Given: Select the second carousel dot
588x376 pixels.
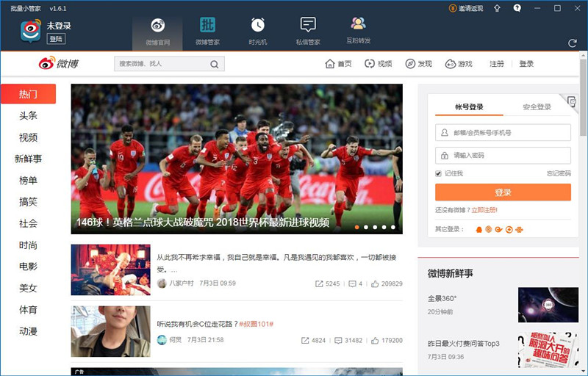Looking at the screenshot, I should tap(365, 227).
